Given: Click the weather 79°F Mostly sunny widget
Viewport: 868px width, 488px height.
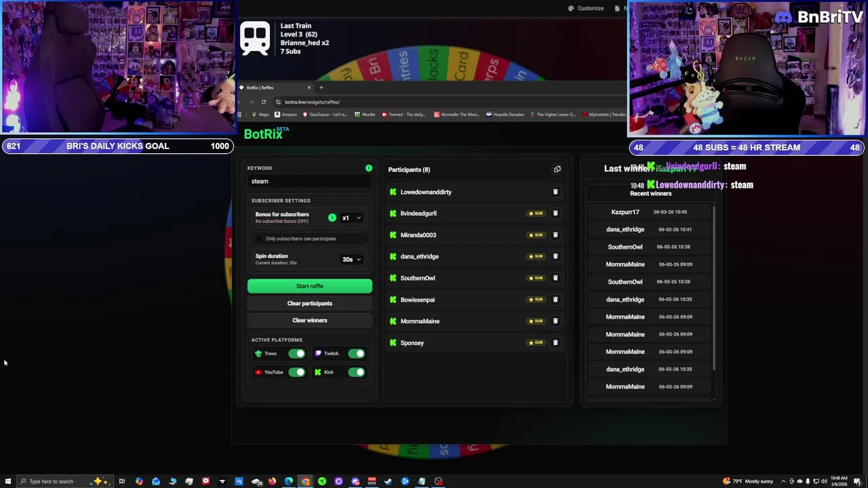Looking at the screenshot, I should click(748, 481).
